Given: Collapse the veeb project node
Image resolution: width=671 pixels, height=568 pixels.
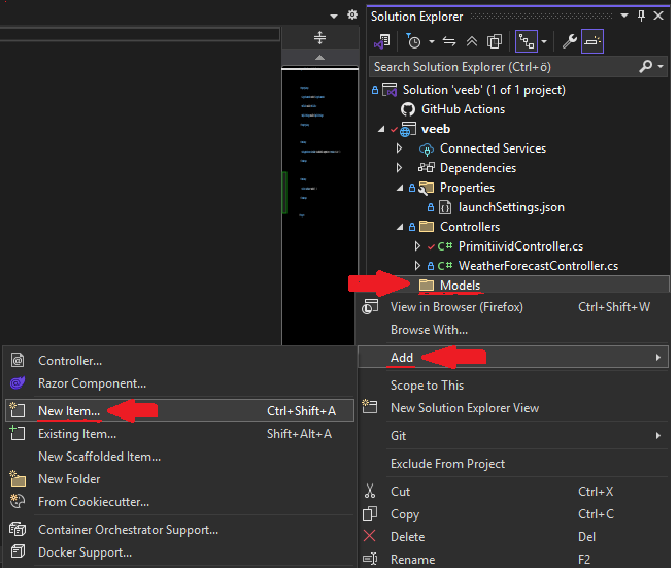Looking at the screenshot, I should [x=381, y=129].
